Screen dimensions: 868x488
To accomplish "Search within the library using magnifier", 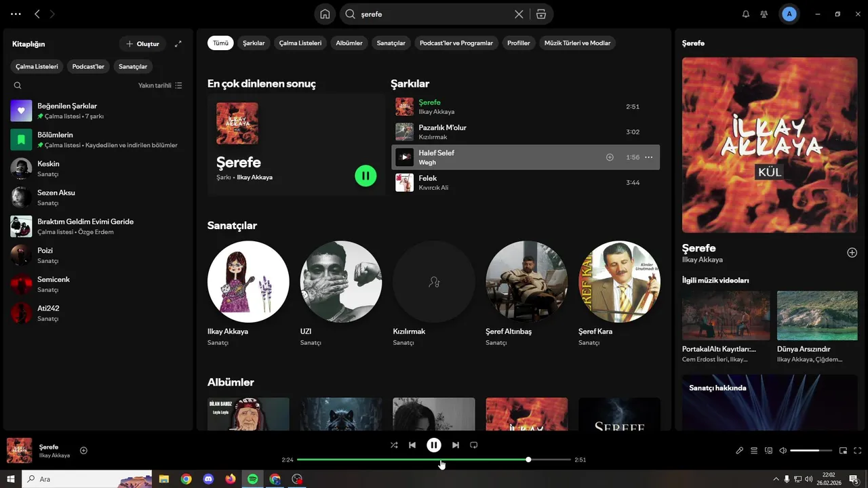I will coord(18,85).
